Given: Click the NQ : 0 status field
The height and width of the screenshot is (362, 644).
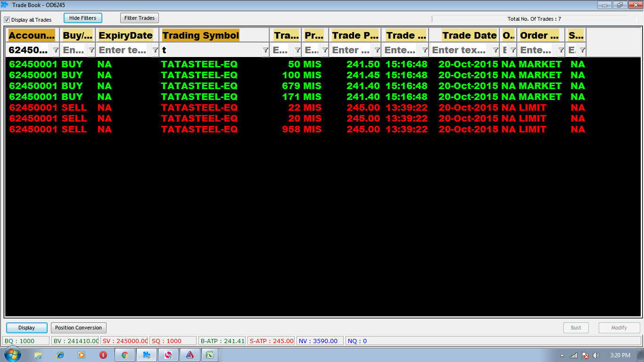Looking at the screenshot, I should coord(493,341).
